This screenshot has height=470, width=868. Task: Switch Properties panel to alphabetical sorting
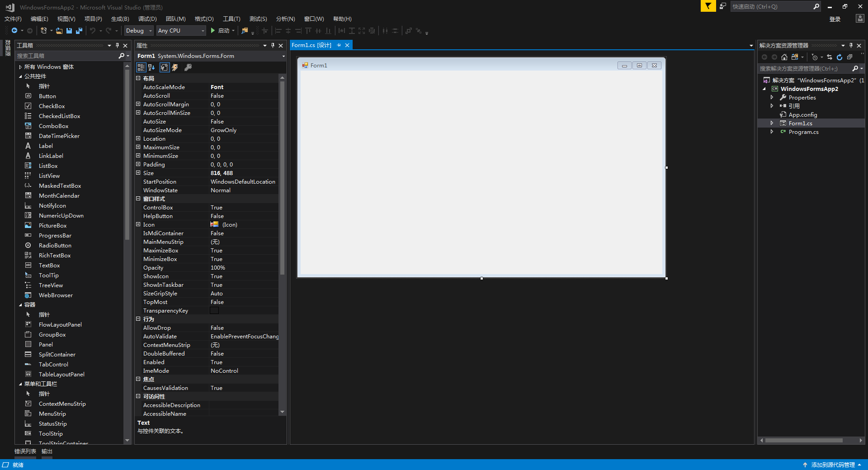[151, 67]
